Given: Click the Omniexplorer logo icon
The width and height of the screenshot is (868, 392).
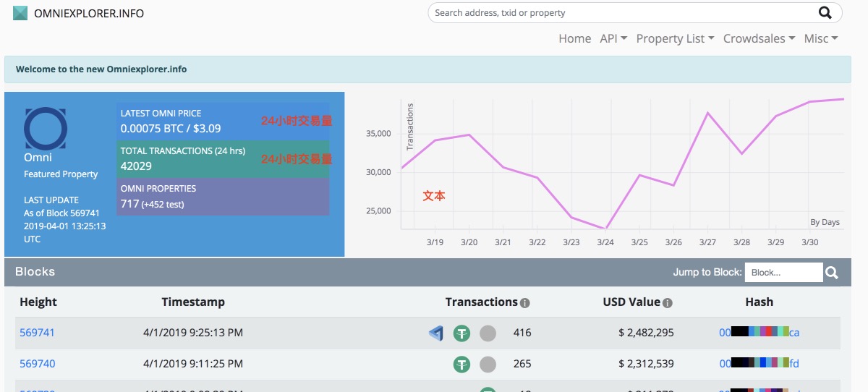Looking at the screenshot, I should pos(20,13).
